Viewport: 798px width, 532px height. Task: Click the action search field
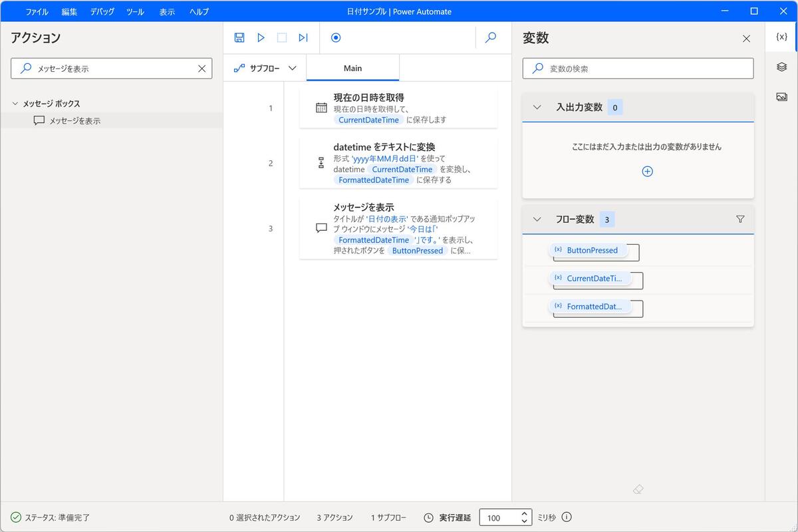point(112,68)
